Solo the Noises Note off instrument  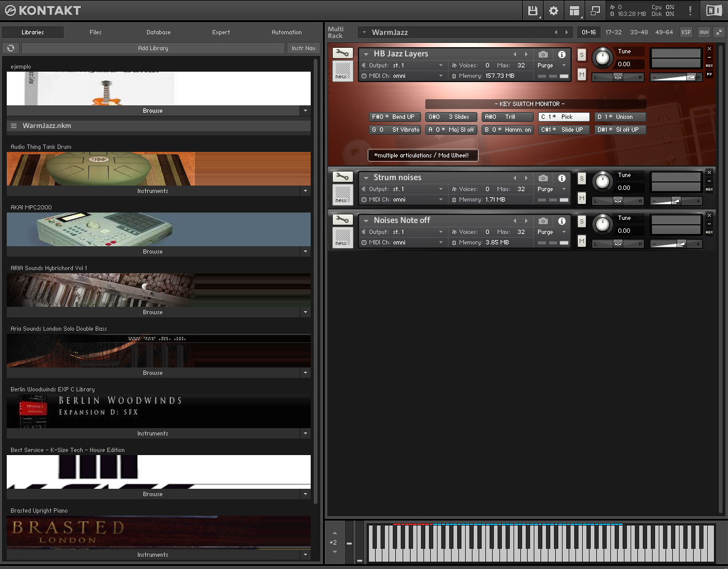[x=582, y=221]
